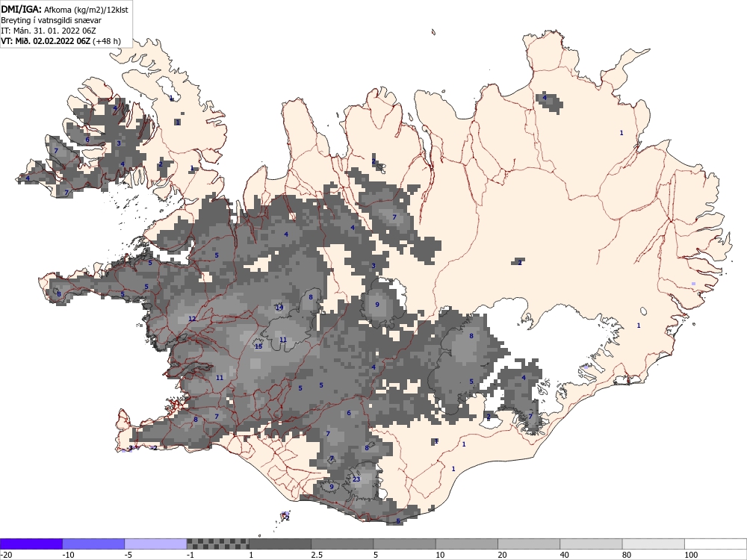Click the '80' legend scale label
Image resolution: width=747 pixels, height=560 pixels.
(627, 555)
